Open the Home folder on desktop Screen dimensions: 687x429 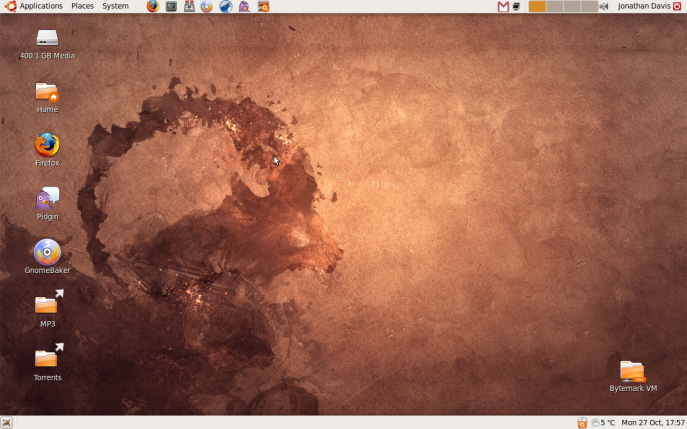coord(47,93)
